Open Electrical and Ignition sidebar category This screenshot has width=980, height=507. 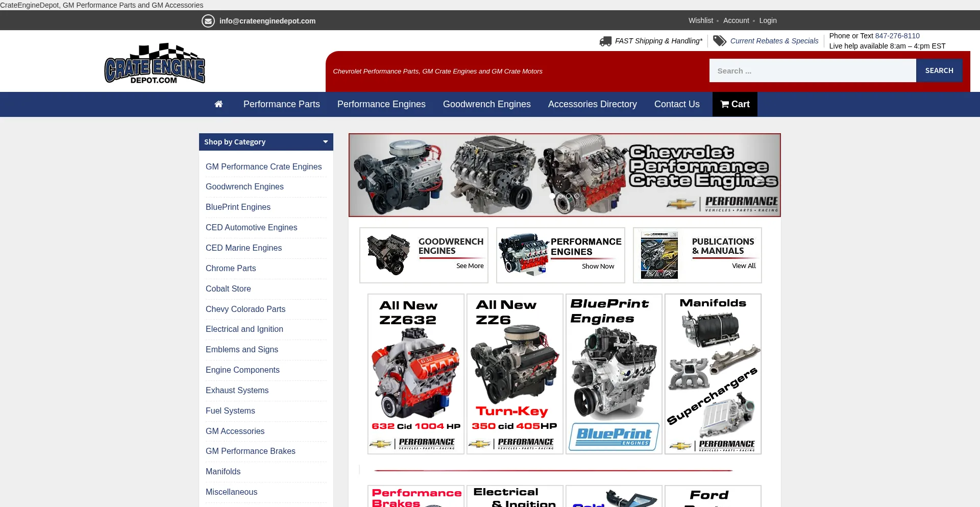(x=244, y=329)
